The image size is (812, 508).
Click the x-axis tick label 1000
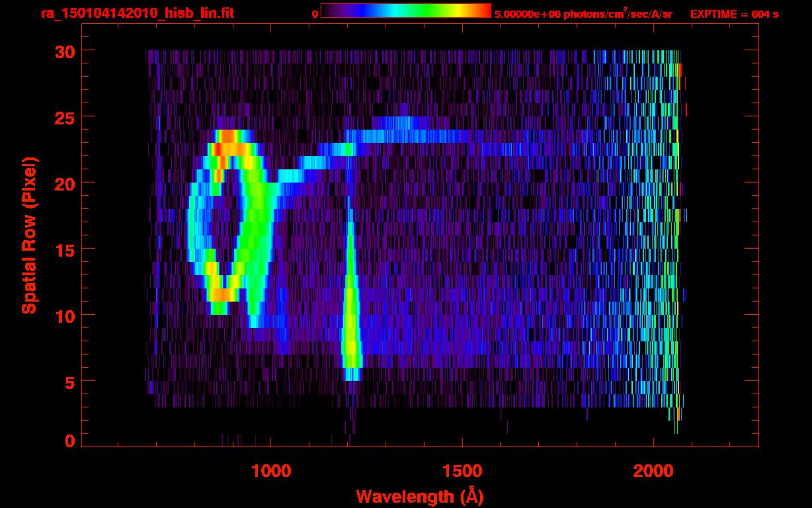pyautogui.click(x=271, y=471)
